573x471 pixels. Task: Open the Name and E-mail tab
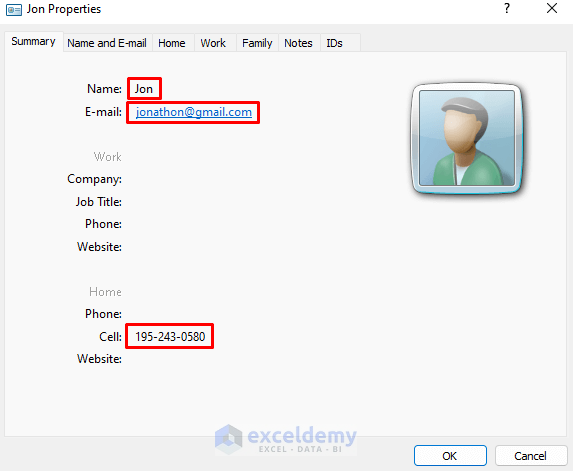[x=107, y=43]
